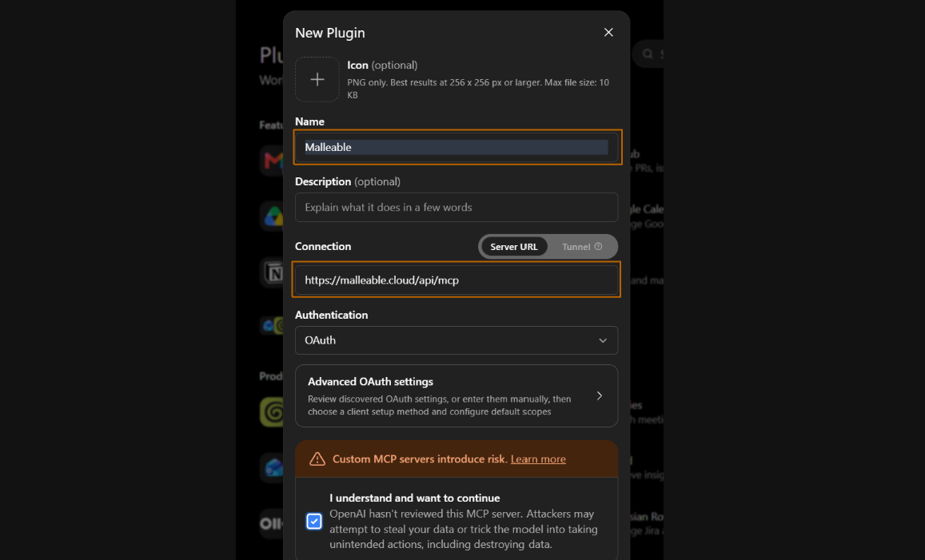Open the Authentication OAuth dropdown
This screenshot has width=925, height=560.
pyautogui.click(x=457, y=340)
